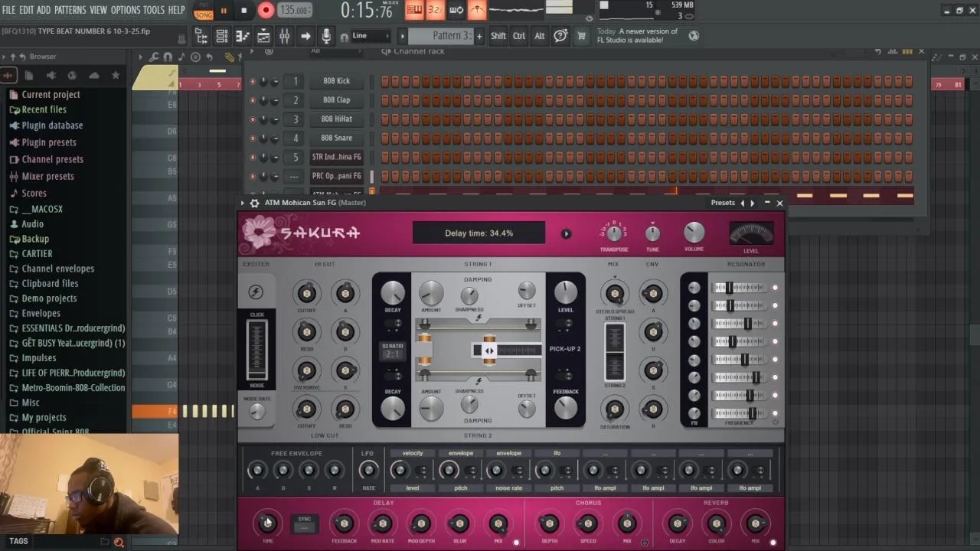Toggle the Chorus effect on/off LED
980x551 pixels.
[645, 543]
